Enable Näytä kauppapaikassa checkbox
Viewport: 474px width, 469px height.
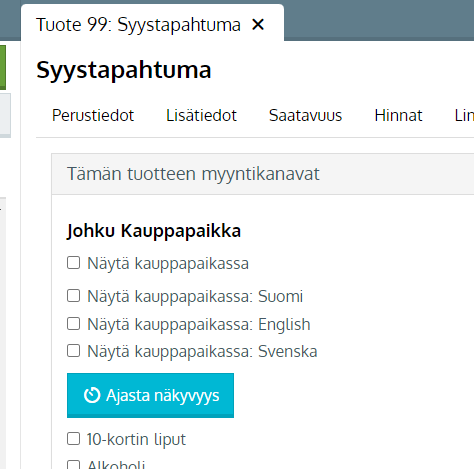73,263
